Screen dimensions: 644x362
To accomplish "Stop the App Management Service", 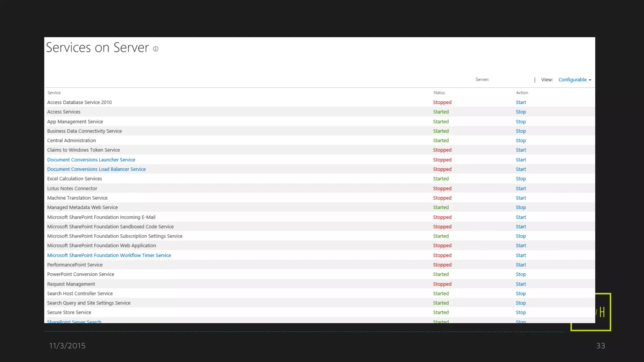I will point(520,122).
